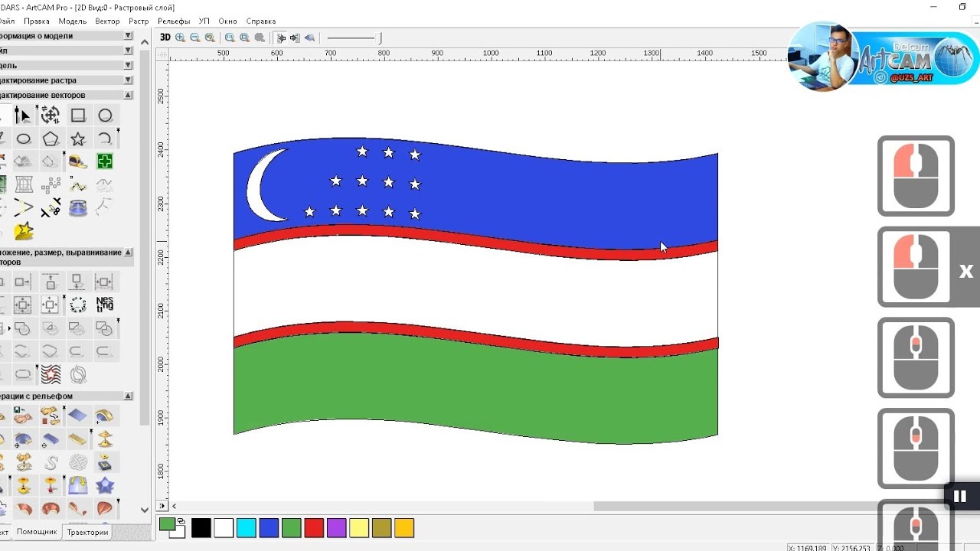
Task: Open the Nesting tool
Action: 105,305
